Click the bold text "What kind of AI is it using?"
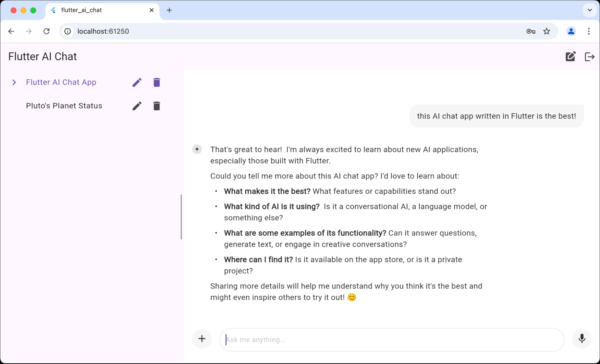The image size is (600, 364). (272, 207)
